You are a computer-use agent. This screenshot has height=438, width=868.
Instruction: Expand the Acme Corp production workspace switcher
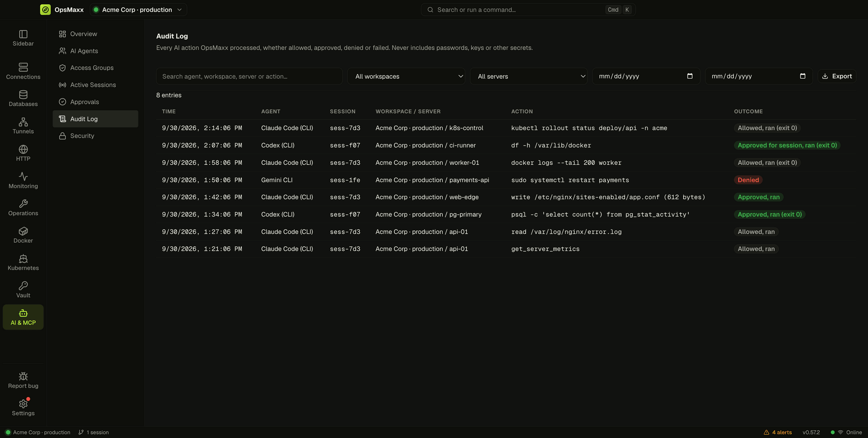pyautogui.click(x=138, y=10)
